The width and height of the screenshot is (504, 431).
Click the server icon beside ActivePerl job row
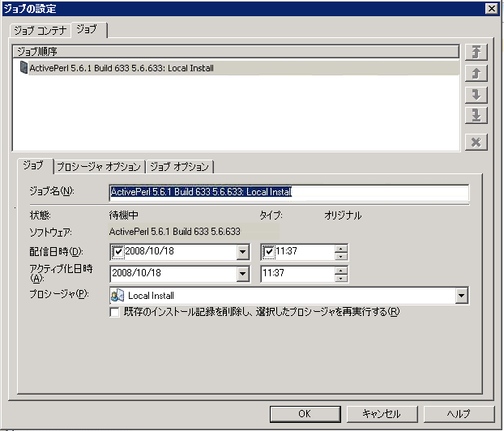tap(23, 67)
